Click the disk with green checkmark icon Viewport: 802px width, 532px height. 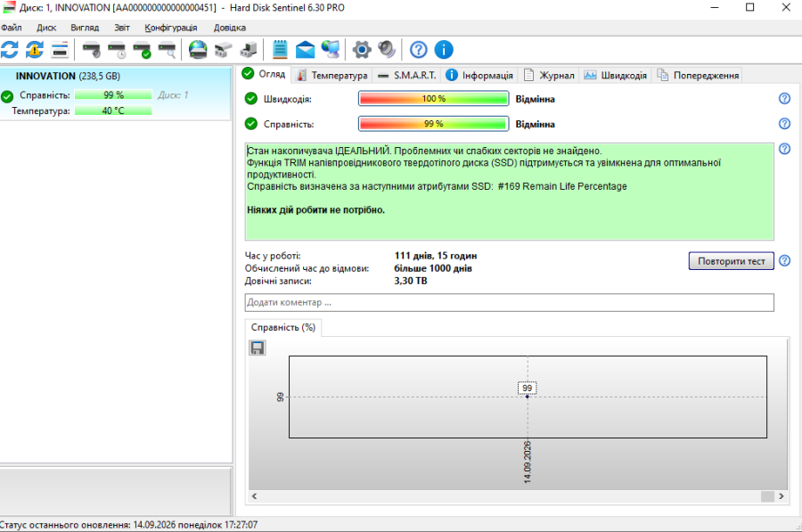tap(143, 50)
